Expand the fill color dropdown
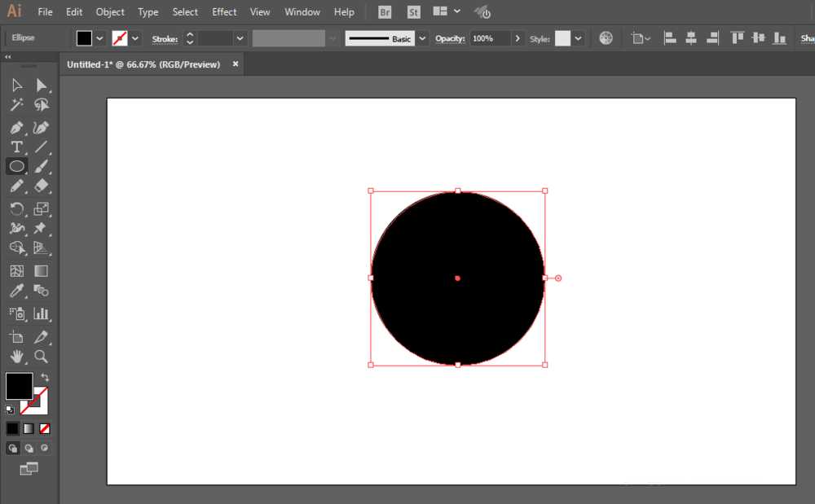The height and width of the screenshot is (504, 815). click(x=100, y=38)
